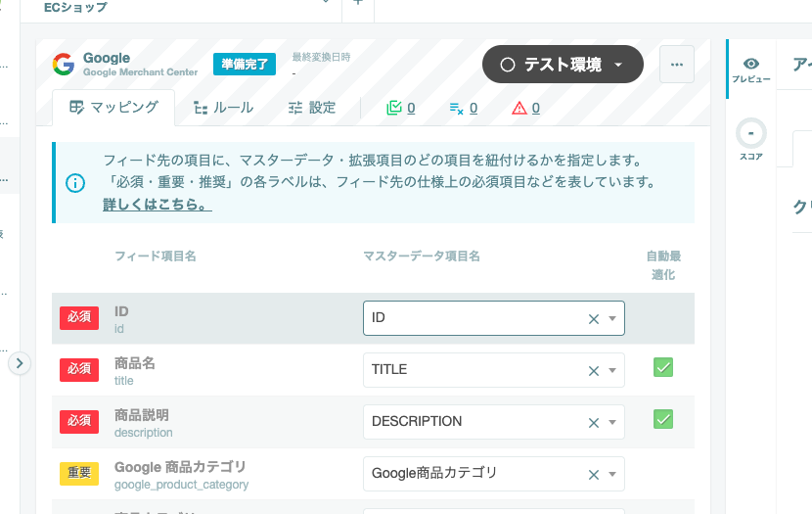
Task: Click the 必須 label on ID row
Action: click(x=79, y=317)
